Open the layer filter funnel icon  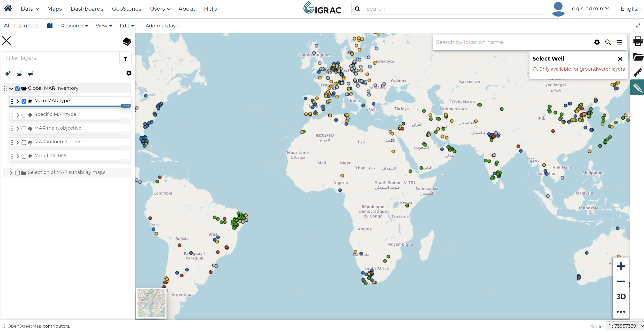(125, 58)
